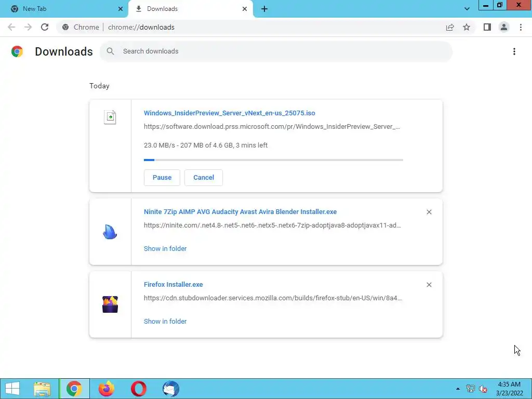Image resolution: width=532 pixels, height=399 pixels.
Task: Open the taskbar clock showing 4:35 AM
Action: click(509, 389)
